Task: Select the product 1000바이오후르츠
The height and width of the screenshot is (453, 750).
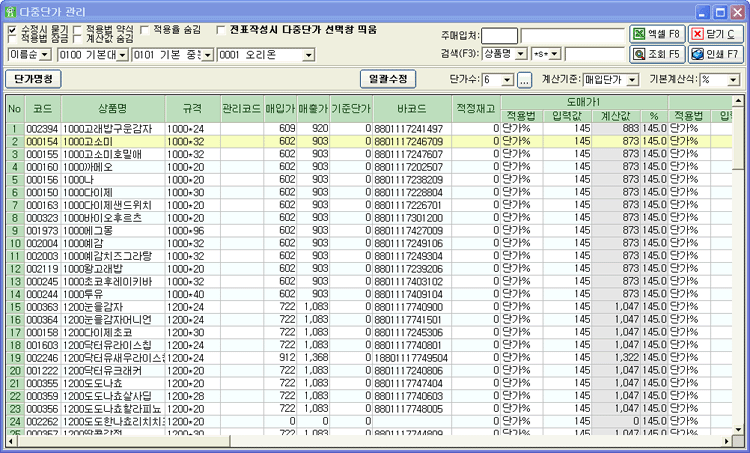Action: [x=113, y=218]
